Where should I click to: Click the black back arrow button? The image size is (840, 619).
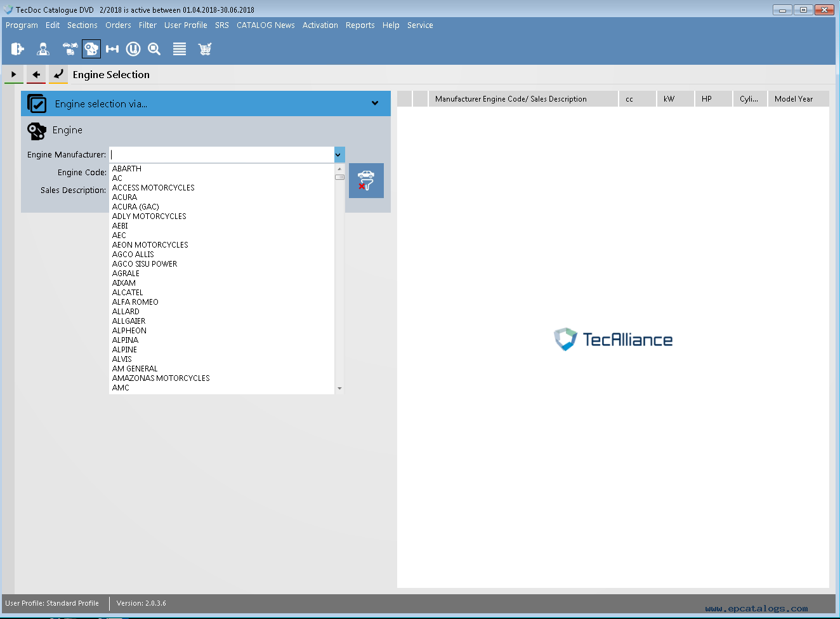click(x=36, y=74)
